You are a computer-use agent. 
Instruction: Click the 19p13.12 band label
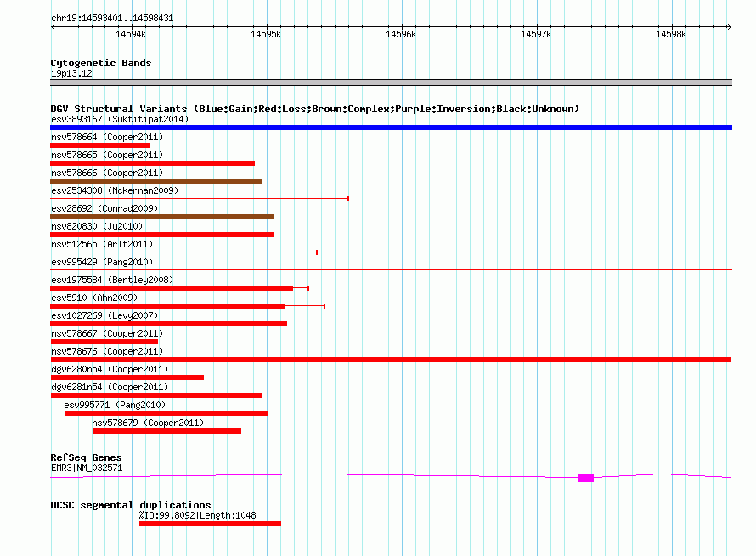[x=71, y=73]
